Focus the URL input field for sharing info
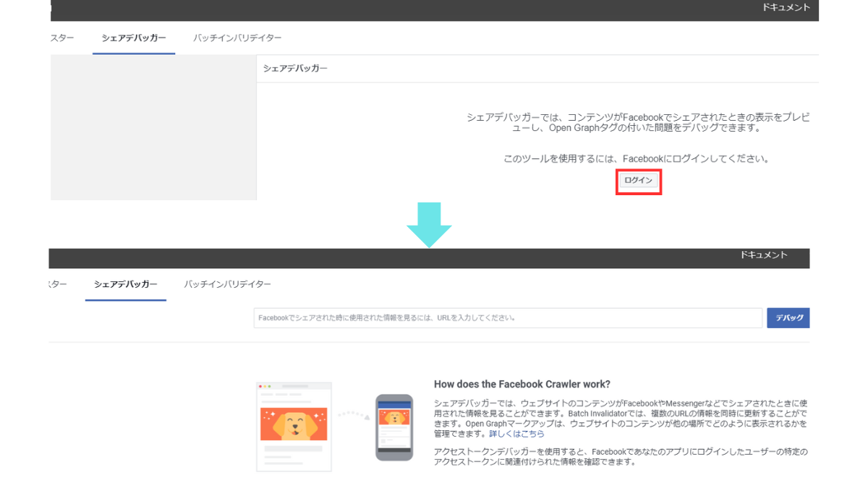The width and height of the screenshot is (868, 488). (x=508, y=318)
